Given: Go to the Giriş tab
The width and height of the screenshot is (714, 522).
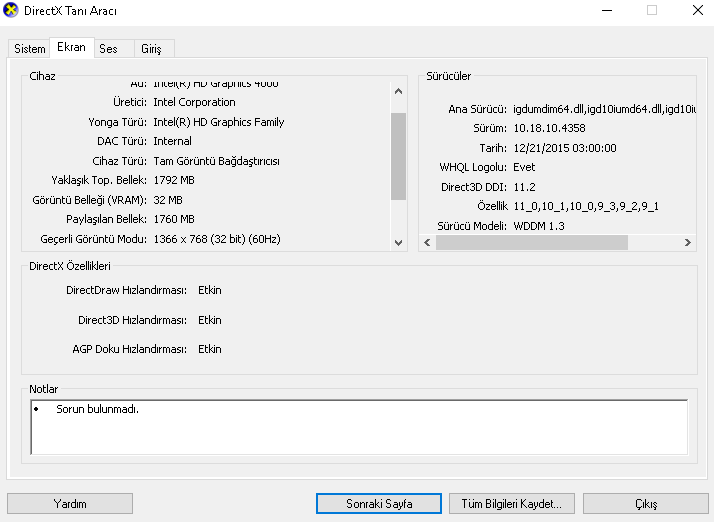Looking at the screenshot, I should point(151,49).
